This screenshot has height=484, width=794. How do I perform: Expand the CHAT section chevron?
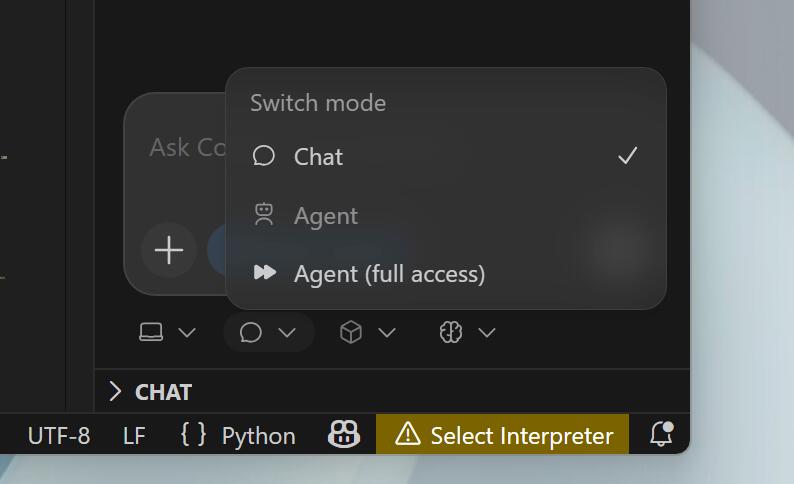point(115,391)
